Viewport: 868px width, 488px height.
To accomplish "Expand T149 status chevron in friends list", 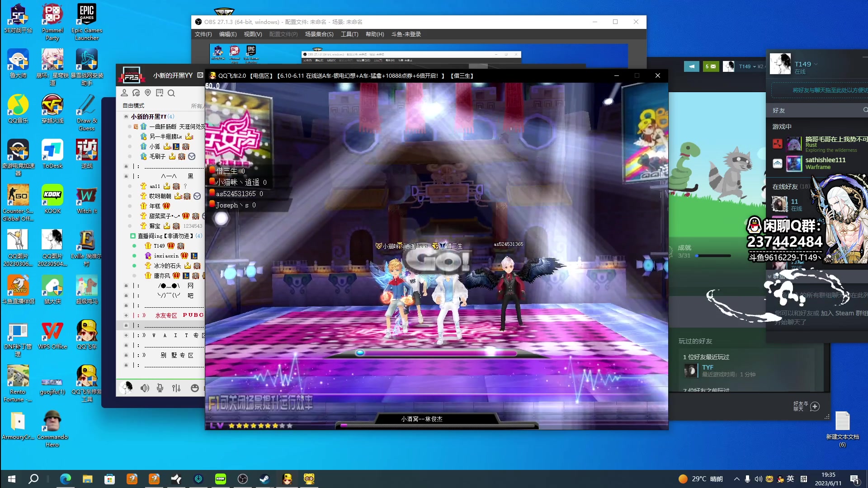I will [x=816, y=64].
